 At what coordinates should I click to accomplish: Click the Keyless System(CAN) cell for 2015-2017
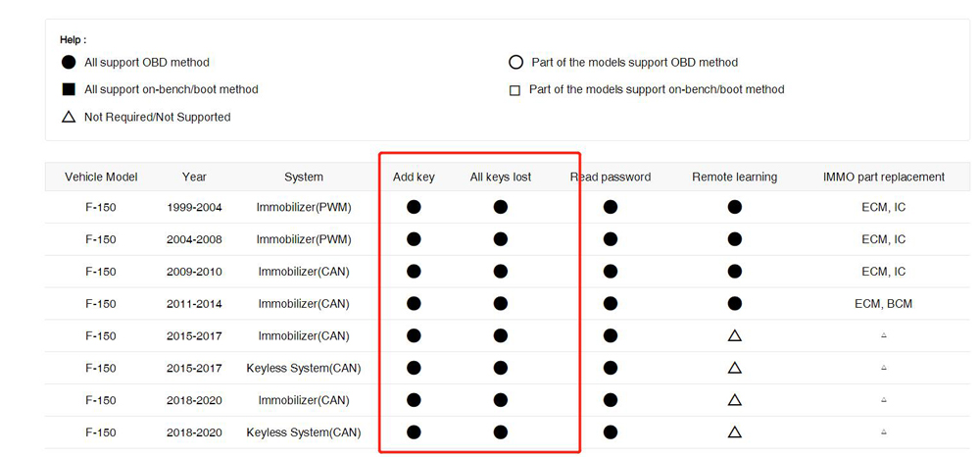[x=304, y=368]
